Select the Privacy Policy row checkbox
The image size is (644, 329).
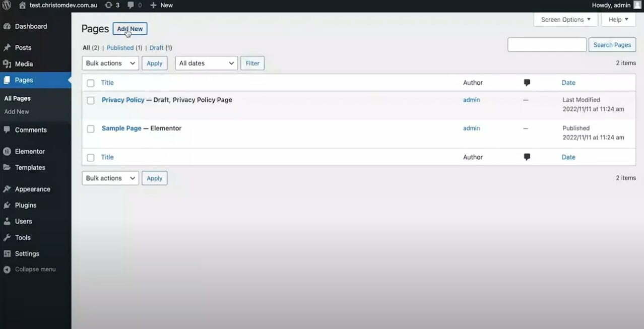click(x=91, y=100)
